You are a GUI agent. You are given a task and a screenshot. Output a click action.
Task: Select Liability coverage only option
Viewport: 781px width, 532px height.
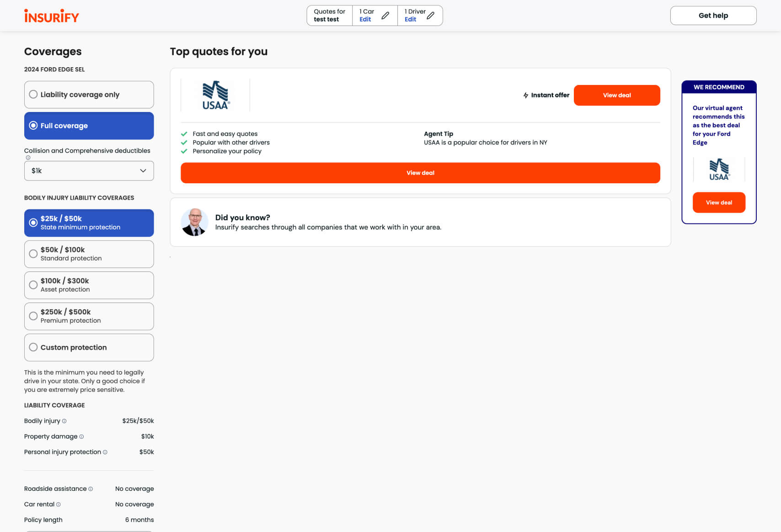click(89, 95)
